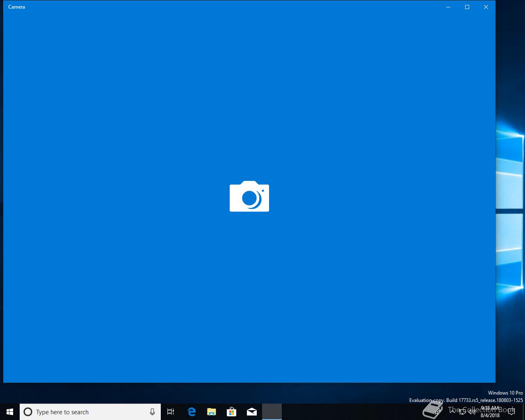Open the Mail app taskbar icon
This screenshot has width=525, height=420.
pos(252,412)
